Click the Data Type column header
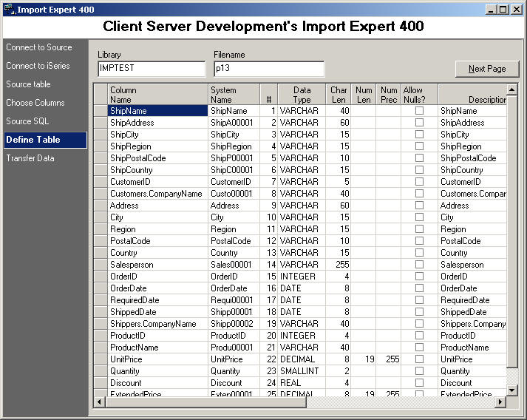 [x=302, y=95]
